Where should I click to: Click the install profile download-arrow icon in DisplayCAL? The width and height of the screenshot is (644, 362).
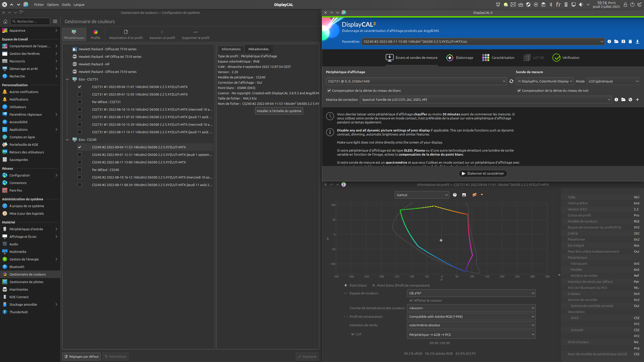pos(637,41)
